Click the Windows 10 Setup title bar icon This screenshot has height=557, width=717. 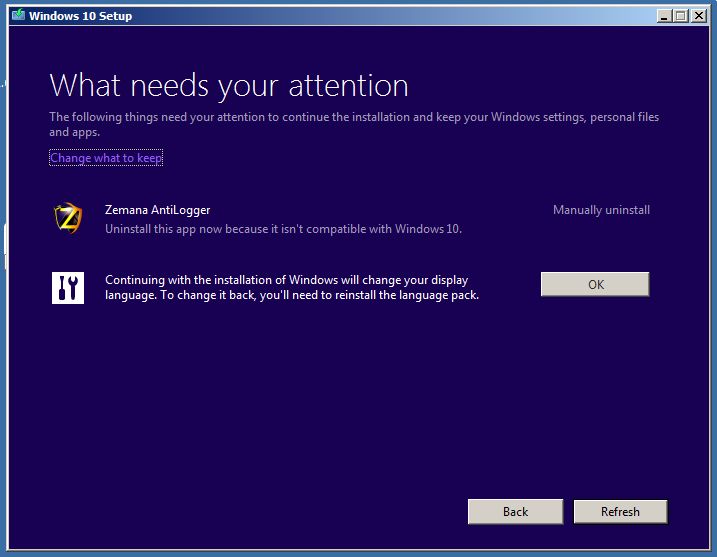18,15
